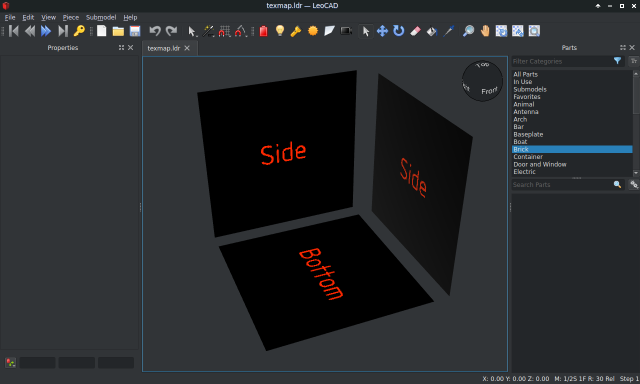Open the Submodel menu
The image size is (640, 384).
click(x=101, y=17)
